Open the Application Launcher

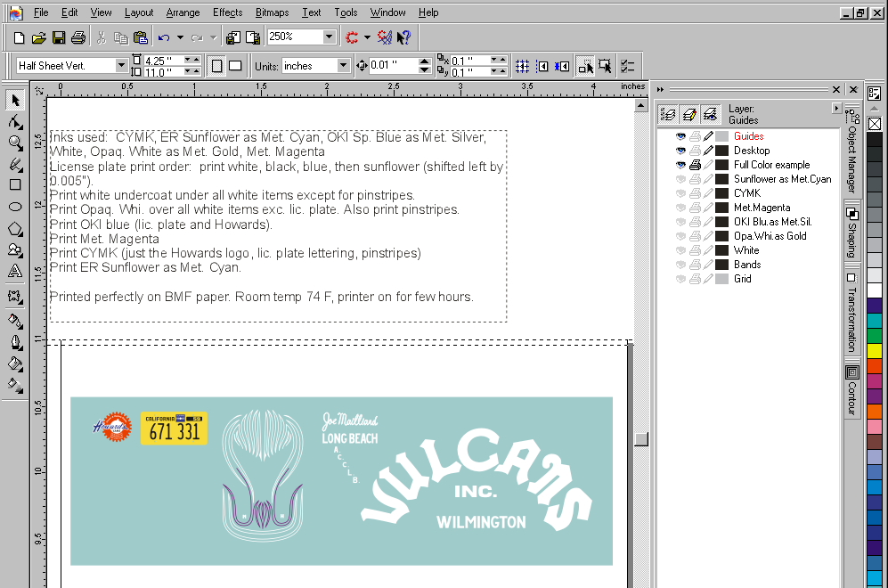click(352, 38)
